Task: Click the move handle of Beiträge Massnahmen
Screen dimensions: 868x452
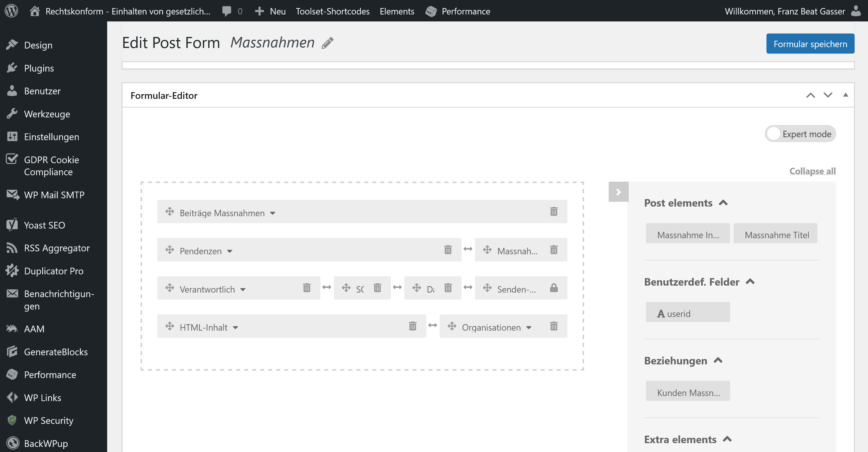Action: [x=170, y=211]
